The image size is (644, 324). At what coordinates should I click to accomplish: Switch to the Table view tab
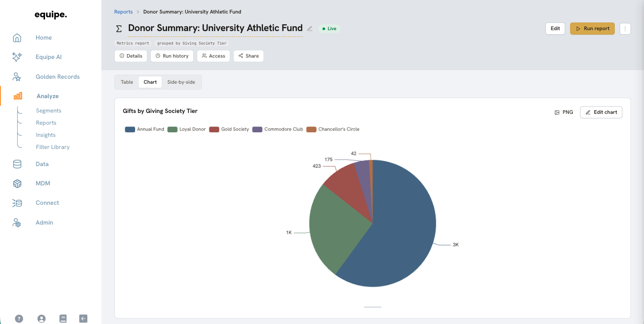(127, 82)
